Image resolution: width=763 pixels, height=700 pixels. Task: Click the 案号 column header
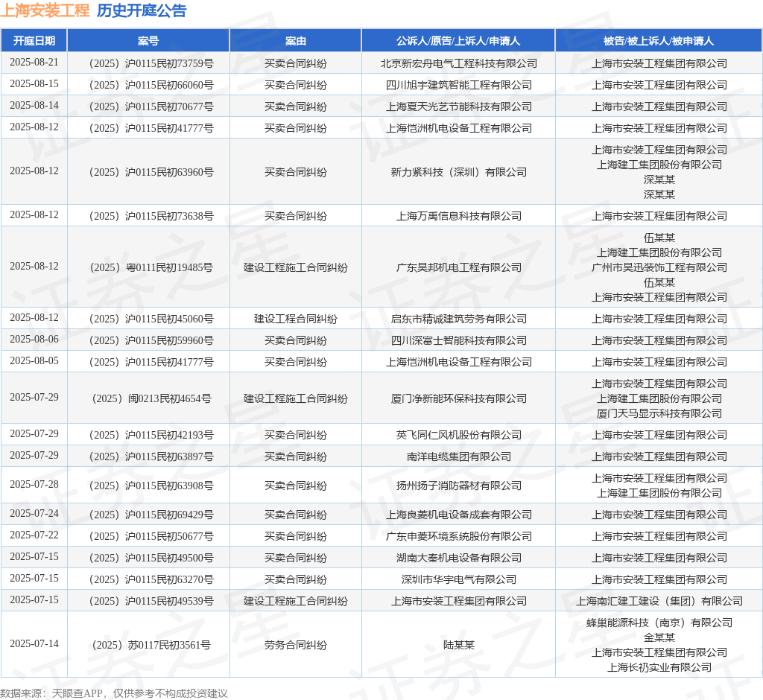pos(148,41)
